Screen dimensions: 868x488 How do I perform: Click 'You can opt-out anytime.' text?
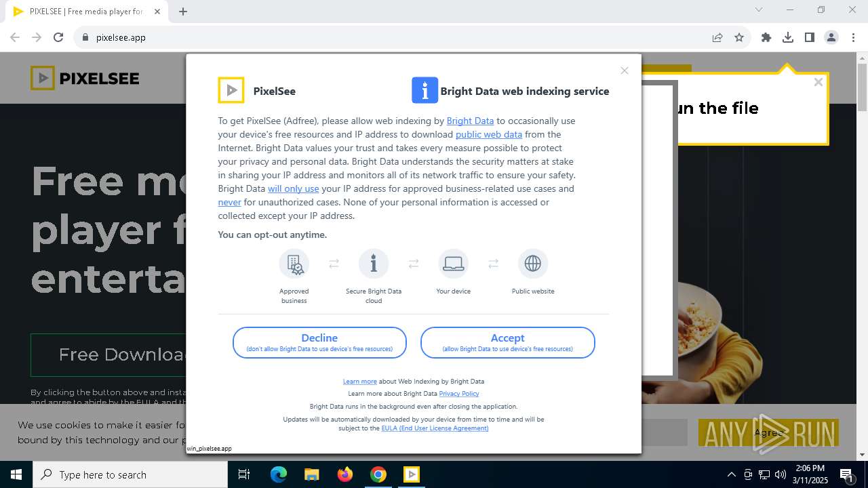tap(272, 235)
